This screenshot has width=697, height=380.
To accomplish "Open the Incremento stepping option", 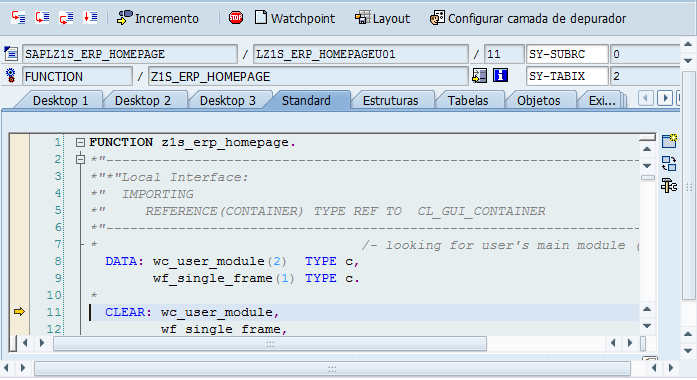I will [157, 18].
